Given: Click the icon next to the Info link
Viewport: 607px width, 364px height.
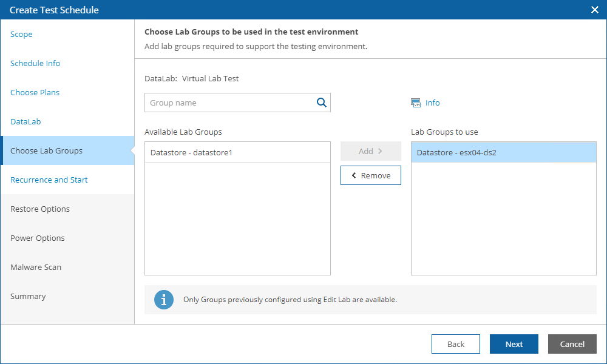Looking at the screenshot, I should click(416, 103).
